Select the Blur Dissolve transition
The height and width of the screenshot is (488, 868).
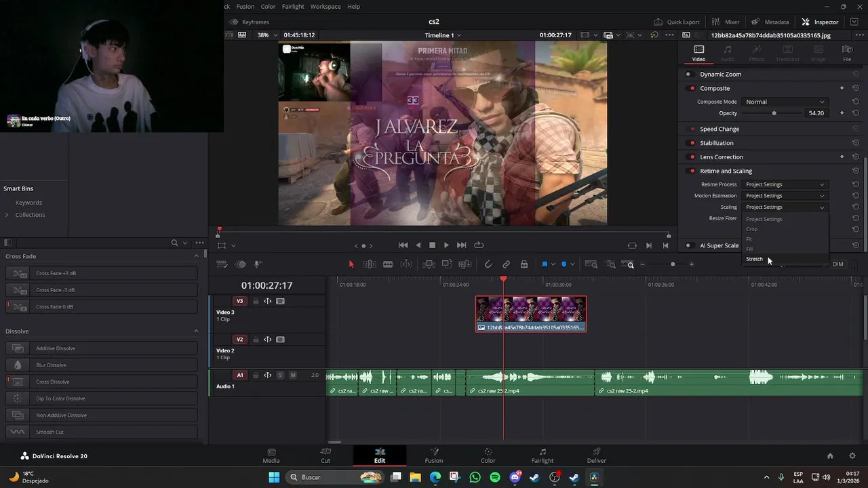point(102,365)
